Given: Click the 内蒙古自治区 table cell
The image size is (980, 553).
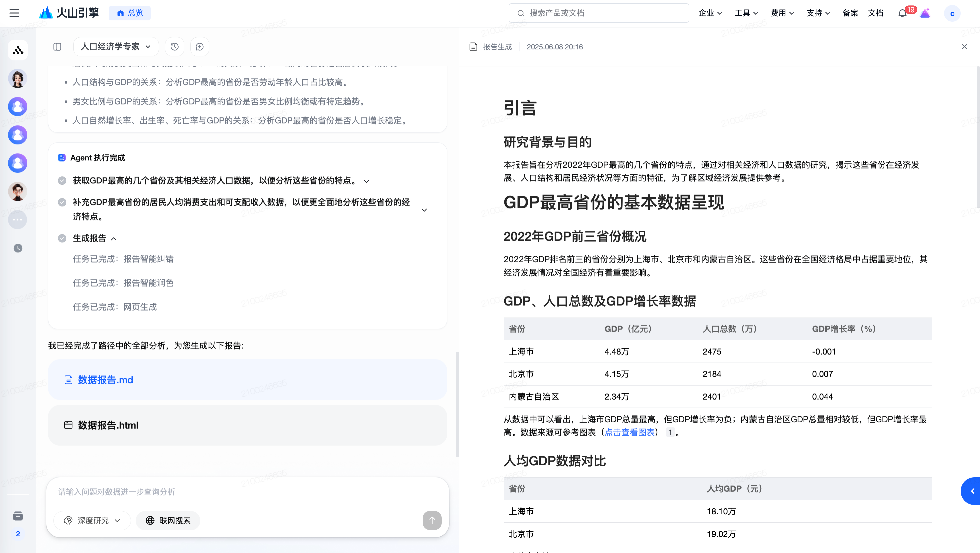Looking at the screenshot, I should 552,397.
